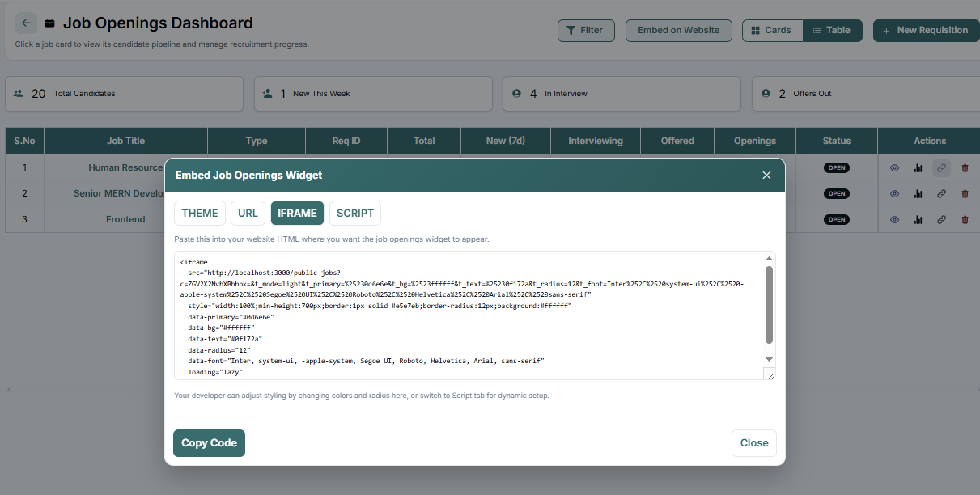The width and height of the screenshot is (980, 495).
Task: Click the back arrow beside Job Openings Dashboard
Action: click(x=26, y=23)
